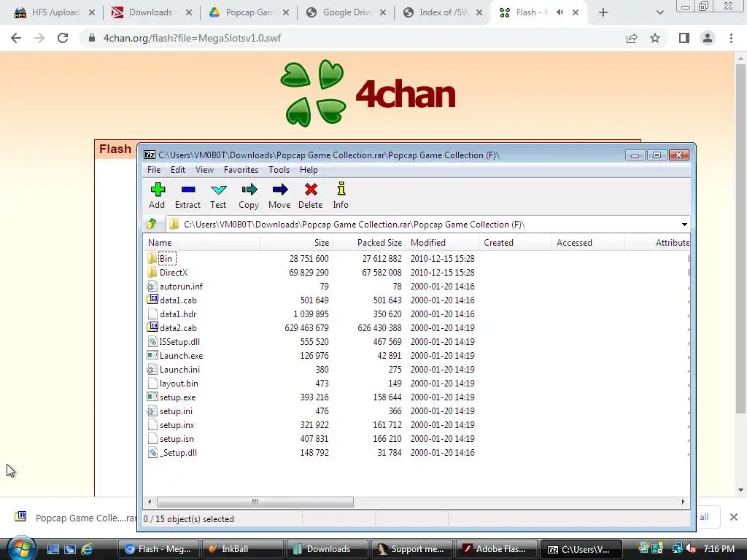
Task: Click the share page icon
Action: pos(632,38)
